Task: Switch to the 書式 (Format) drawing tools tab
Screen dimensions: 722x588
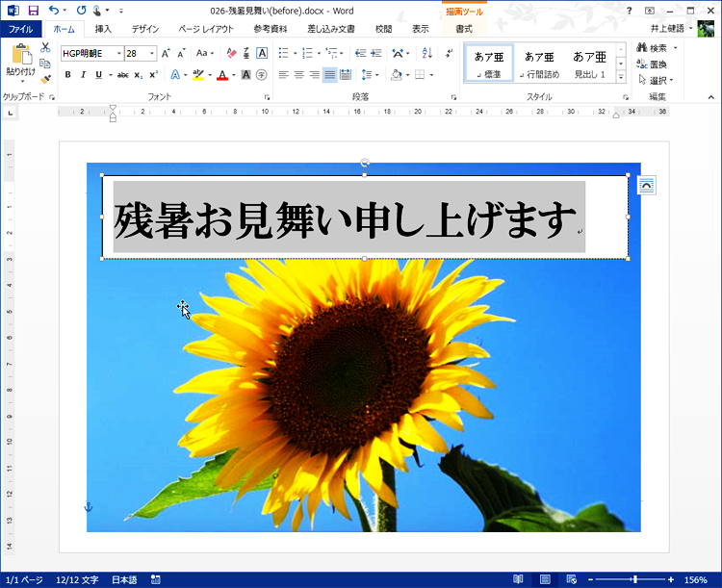Action: (x=464, y=29)
